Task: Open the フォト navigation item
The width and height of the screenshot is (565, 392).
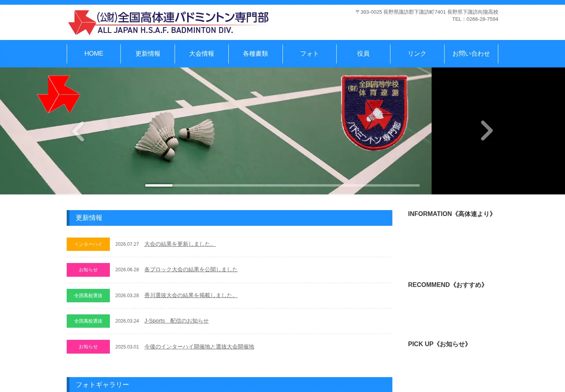Action: click(x=310, y=54)
